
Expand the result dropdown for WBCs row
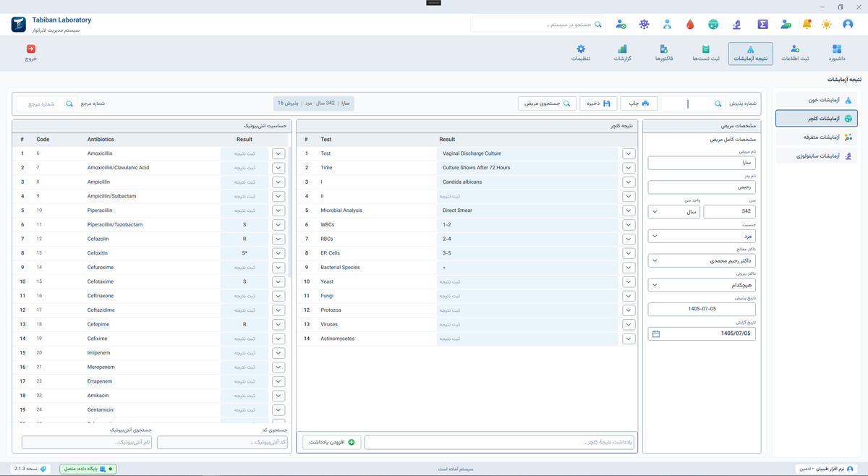click(629, 225)
